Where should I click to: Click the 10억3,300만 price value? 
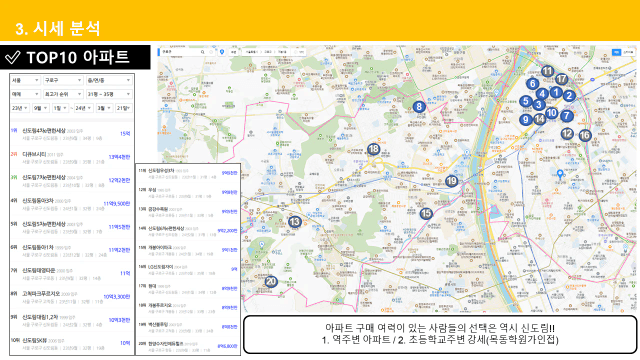tap(117, 297)
